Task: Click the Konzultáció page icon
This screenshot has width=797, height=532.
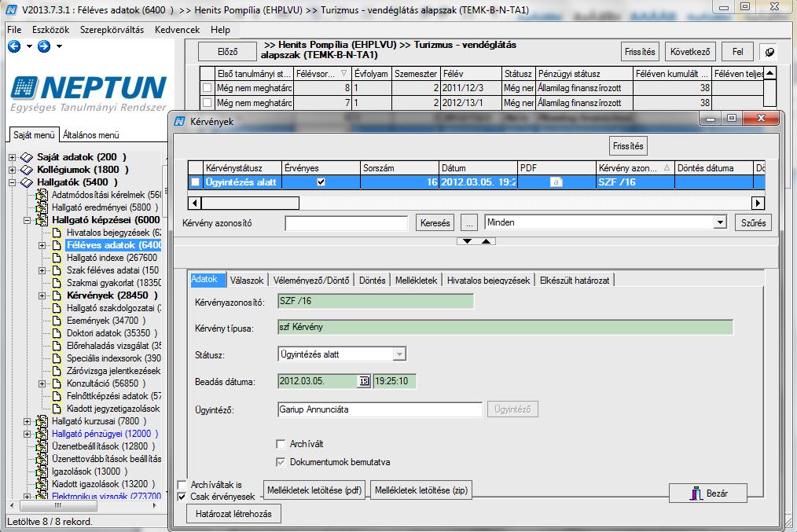Action: coord(57,383)
